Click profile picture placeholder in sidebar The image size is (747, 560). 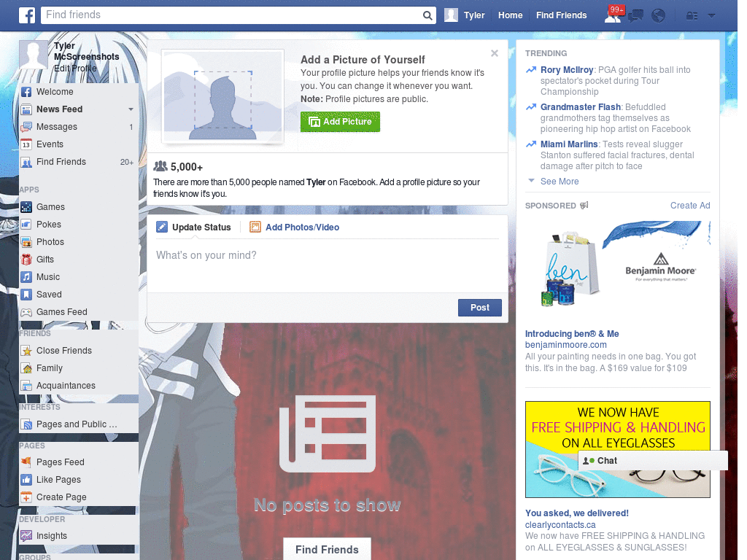click(34, 55)
